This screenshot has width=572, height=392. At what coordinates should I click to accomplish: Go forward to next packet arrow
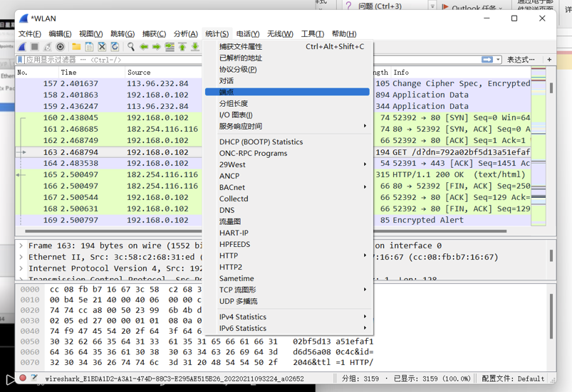coord(157,47)
